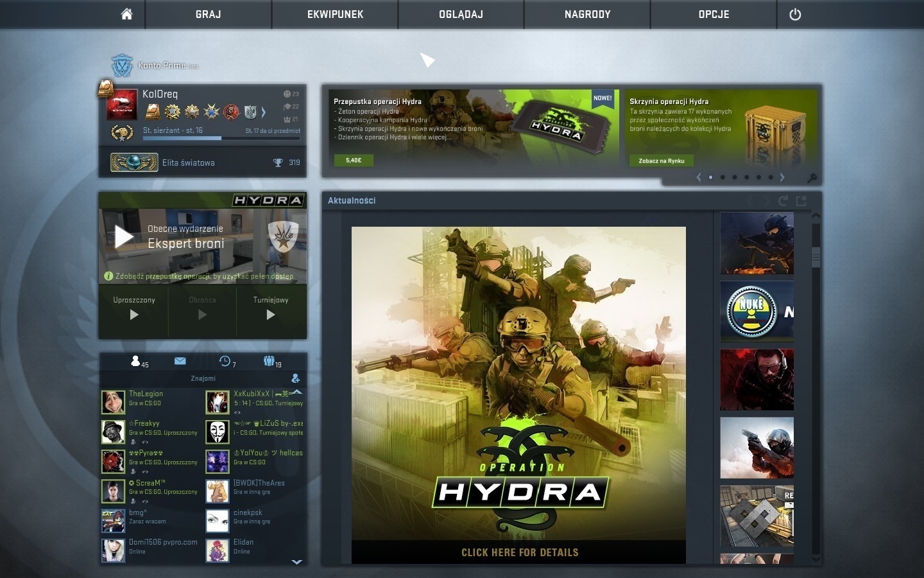Go back in the Aktualności panel
The width and height of the screenshot is (924, 578).
click(x=750, y=201)
